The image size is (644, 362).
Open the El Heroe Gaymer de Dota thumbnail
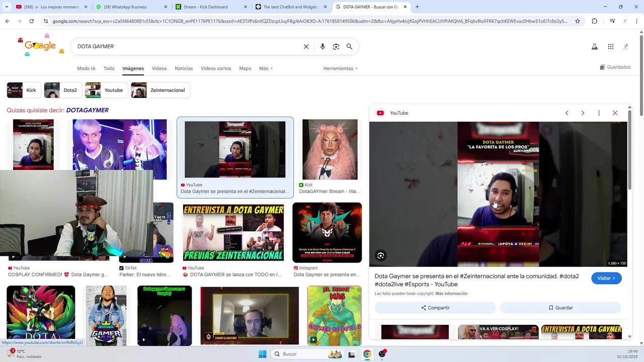[x=335, y=316]
